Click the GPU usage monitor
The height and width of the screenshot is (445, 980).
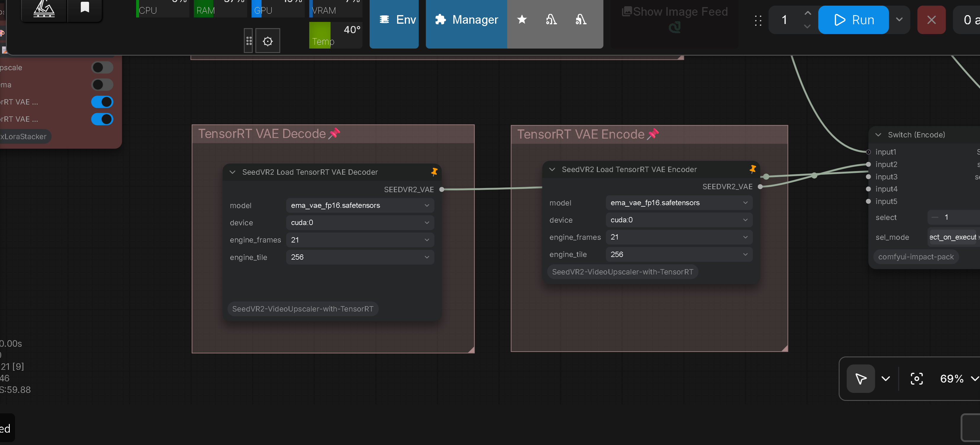click(x=278, y=8)
